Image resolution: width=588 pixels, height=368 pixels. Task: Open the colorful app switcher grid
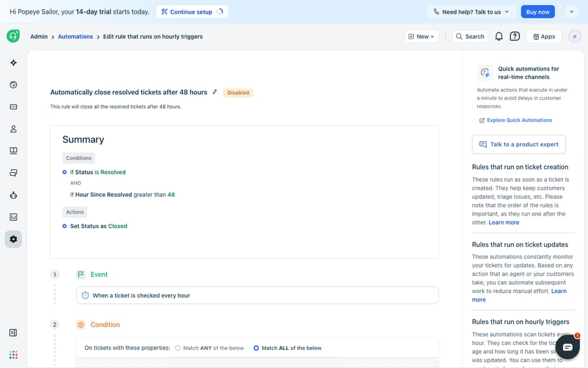tap(14, 355)
